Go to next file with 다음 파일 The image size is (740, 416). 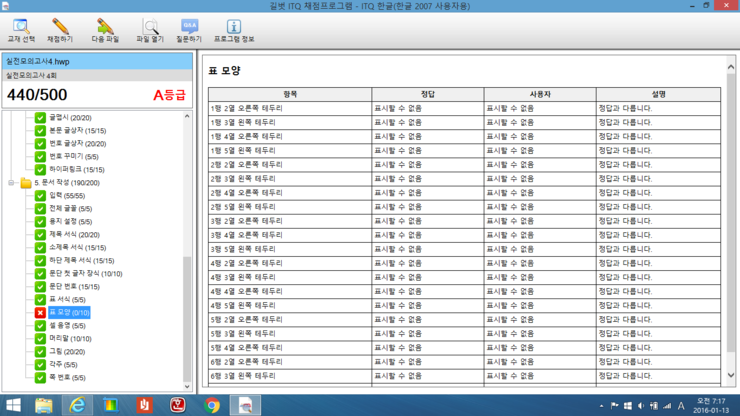tap(105, 29)
